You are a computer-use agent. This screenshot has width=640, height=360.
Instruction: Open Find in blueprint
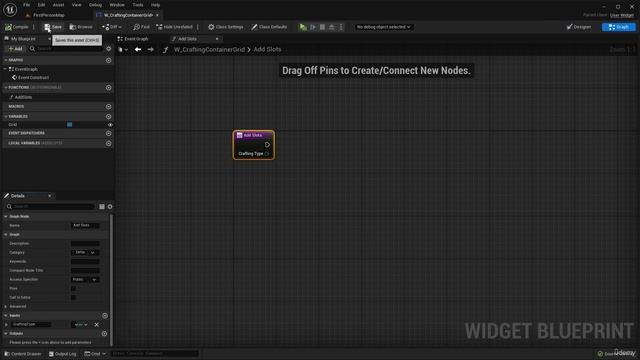[141, 27]
